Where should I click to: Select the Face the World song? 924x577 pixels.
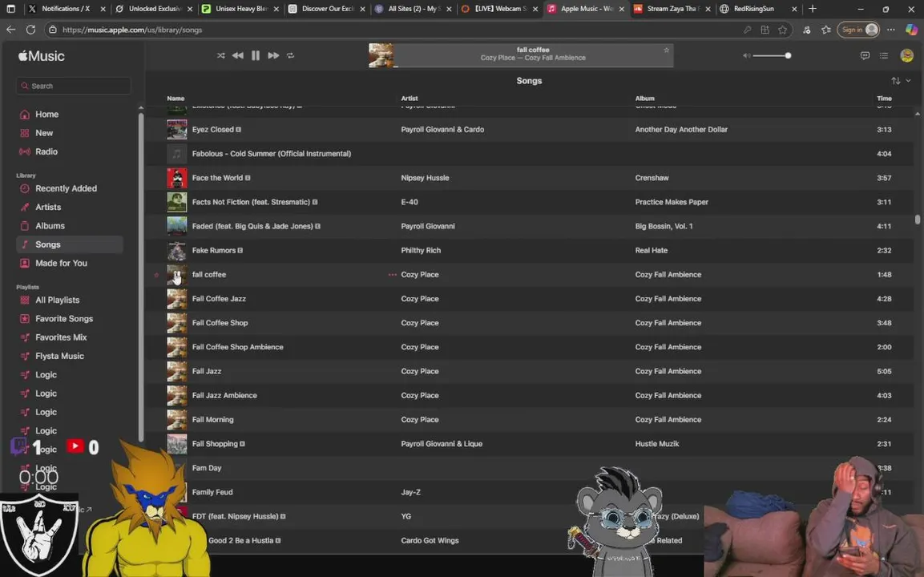point(217,178)
